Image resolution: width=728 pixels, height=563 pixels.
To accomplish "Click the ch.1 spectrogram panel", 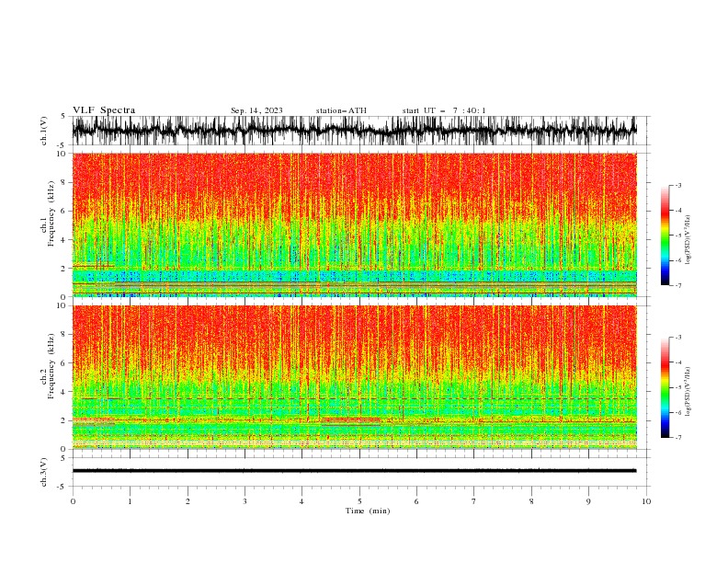I will pyautogui.click(x=355, y=224).
